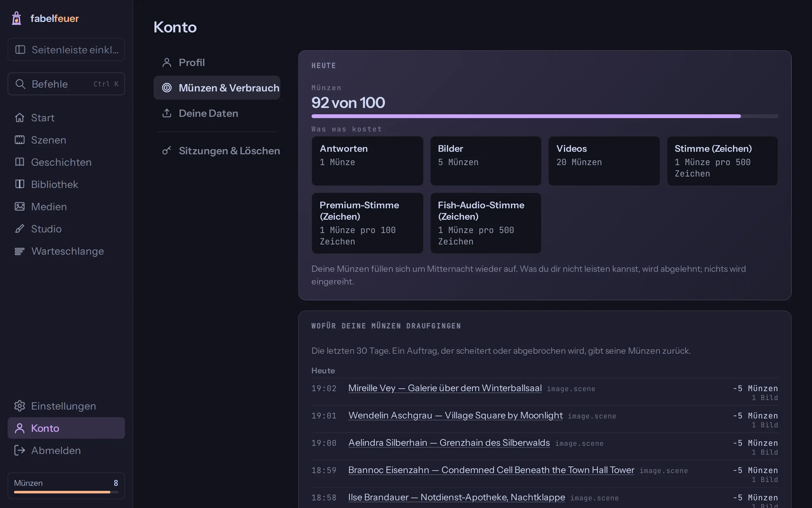Open Ilse Brandauer — Notdienst-Apotheke, Nachtklappe link
The width and height of the screenshot is (812, 508).
457,497
